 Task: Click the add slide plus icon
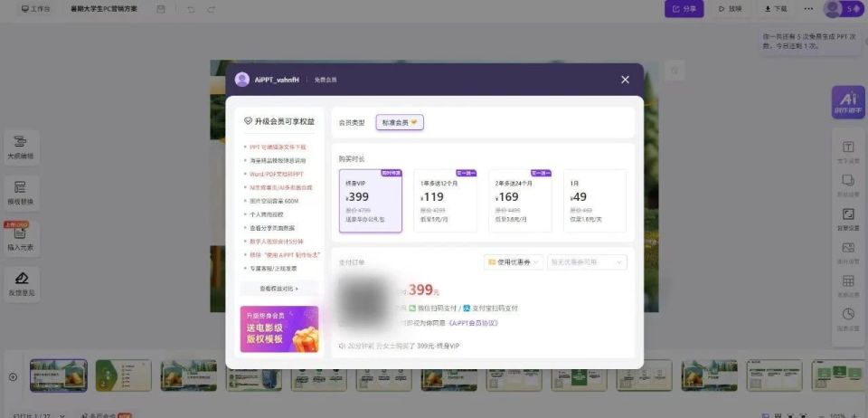(13, 377)
